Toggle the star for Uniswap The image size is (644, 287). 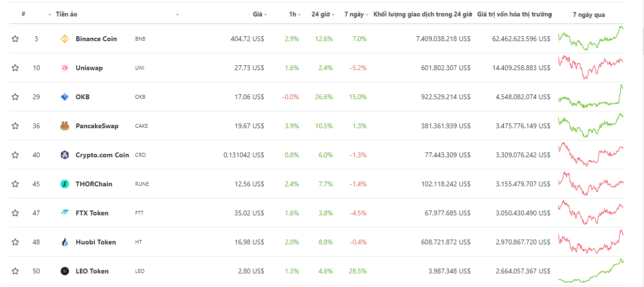(15, 68)
